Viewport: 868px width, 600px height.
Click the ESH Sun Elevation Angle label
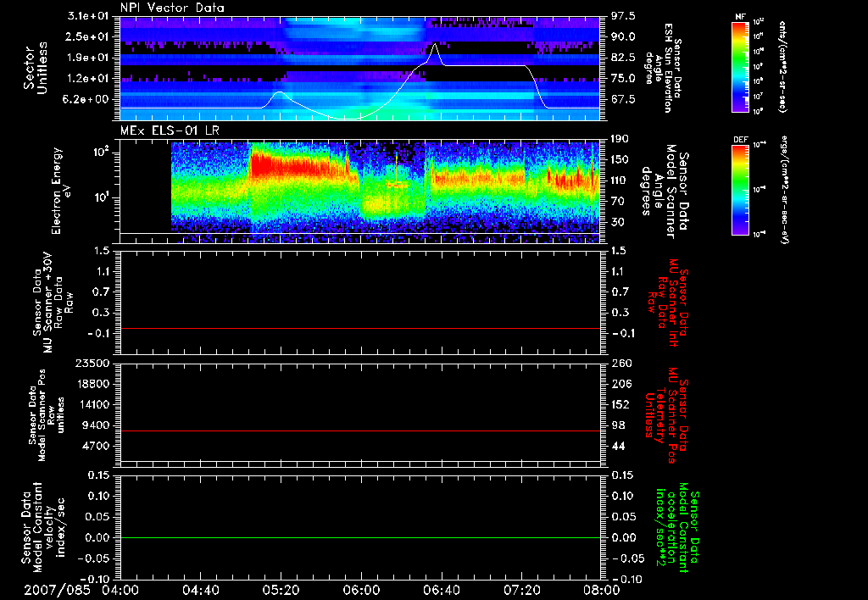(670, 68)
